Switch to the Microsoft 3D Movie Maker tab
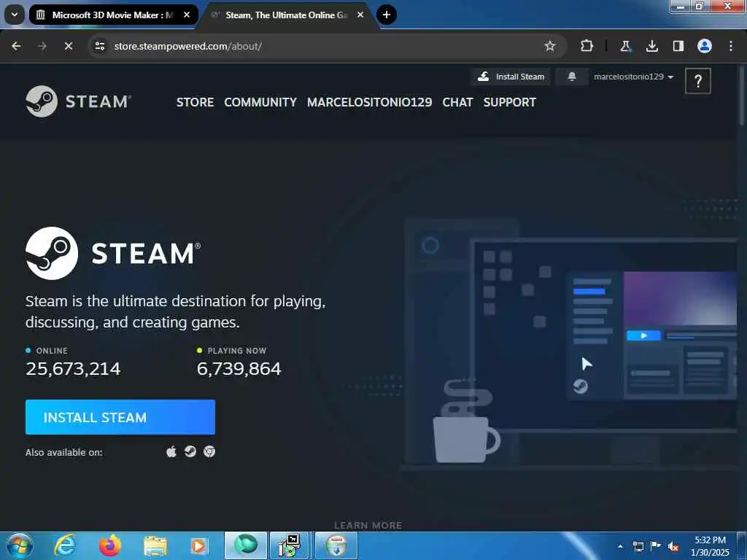The height and width of the screenshot is (560, 747). click(x=113, y=15)
